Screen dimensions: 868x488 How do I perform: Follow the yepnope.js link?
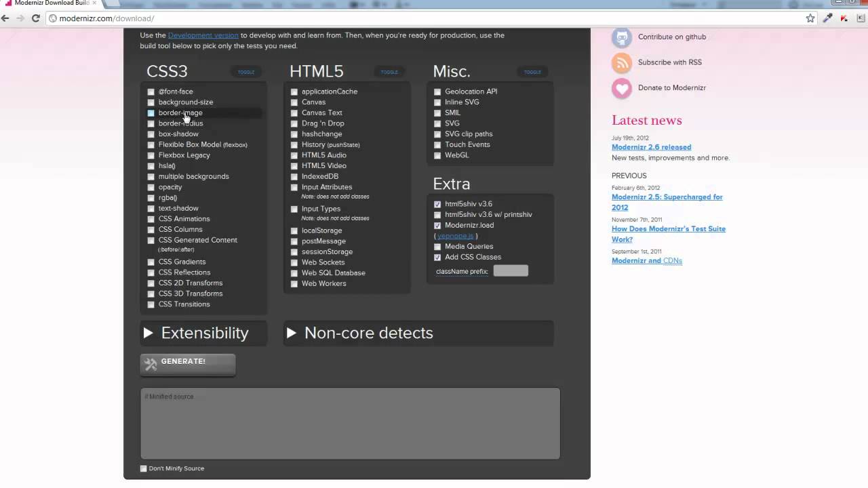pos(455,236)
